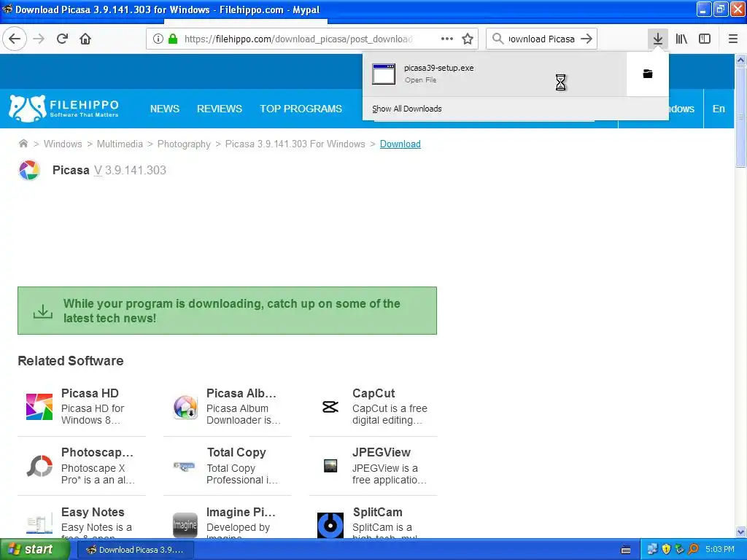
Task: Click the page scrollbar down arrow
Action: tap(740, 532)
